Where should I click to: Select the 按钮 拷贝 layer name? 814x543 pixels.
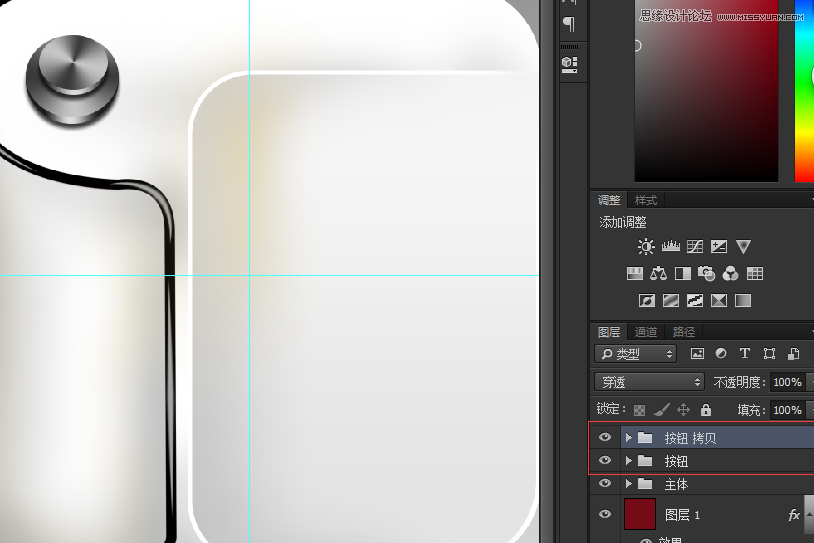(690, 438)
